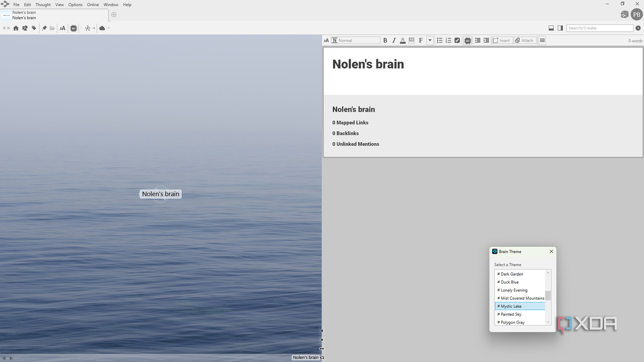Click the Insert button
Image resolution: width=644 pixels, height=362 pixels.
[x=502, y=40]
